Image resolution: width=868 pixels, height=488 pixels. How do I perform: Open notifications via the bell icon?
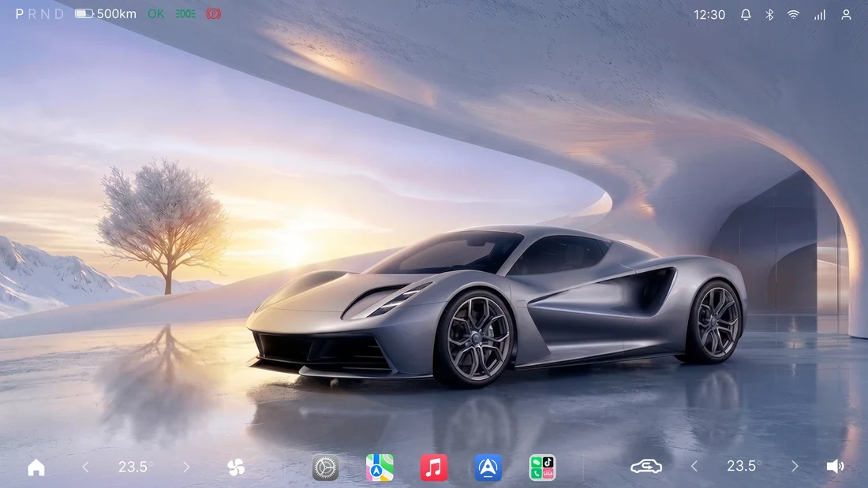(746, 15)
